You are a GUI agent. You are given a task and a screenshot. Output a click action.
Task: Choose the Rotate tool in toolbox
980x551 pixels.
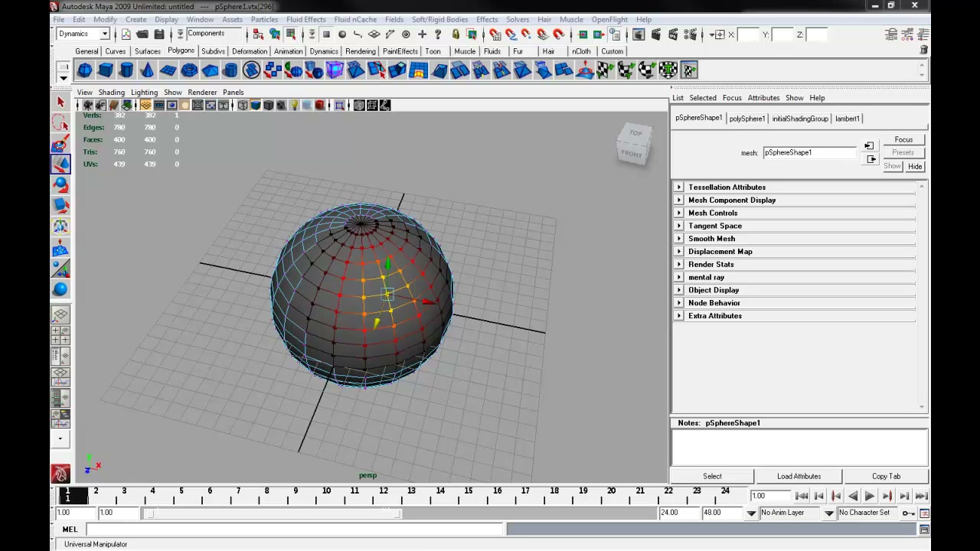pos(60,184)
